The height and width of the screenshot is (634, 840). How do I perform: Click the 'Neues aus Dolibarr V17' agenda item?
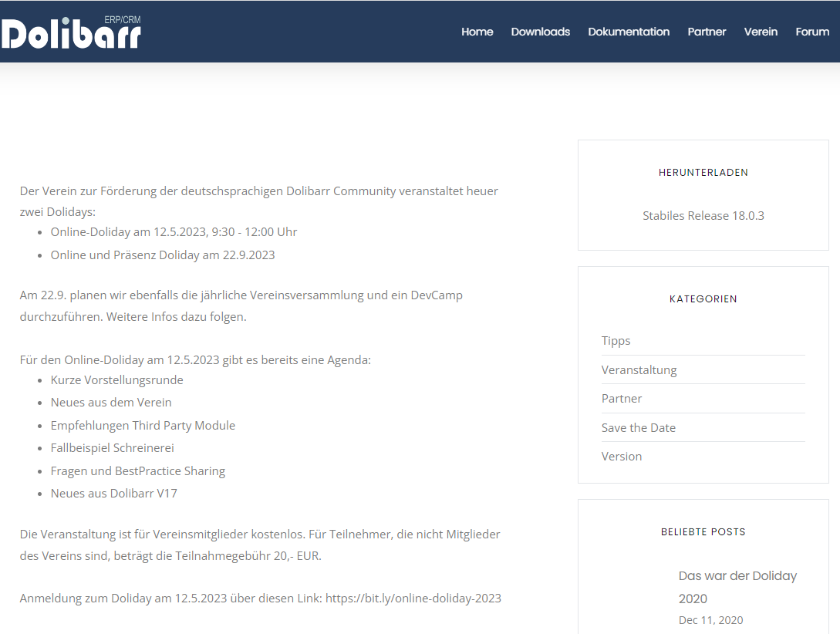coord(113,494)
